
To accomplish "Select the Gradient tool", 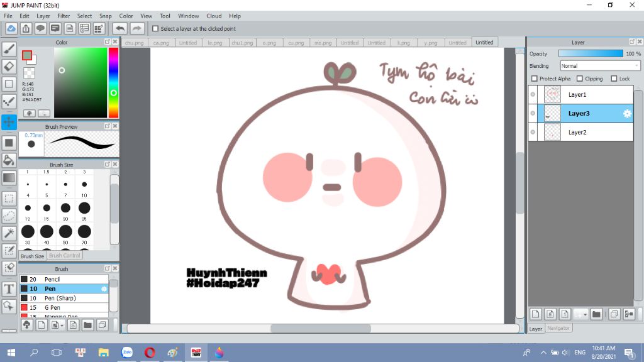I will [9, 178].
